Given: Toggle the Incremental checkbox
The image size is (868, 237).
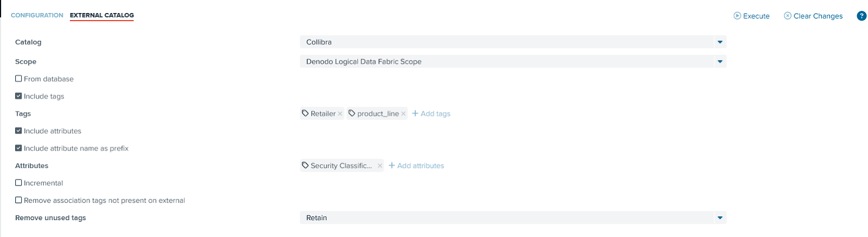Looking at the screenshot, I should point(18,183).
